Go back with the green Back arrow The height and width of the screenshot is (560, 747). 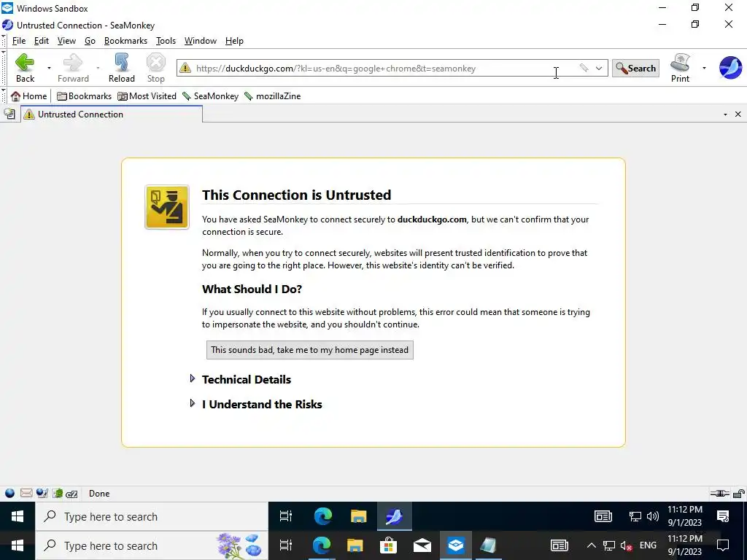coord(25,68)
